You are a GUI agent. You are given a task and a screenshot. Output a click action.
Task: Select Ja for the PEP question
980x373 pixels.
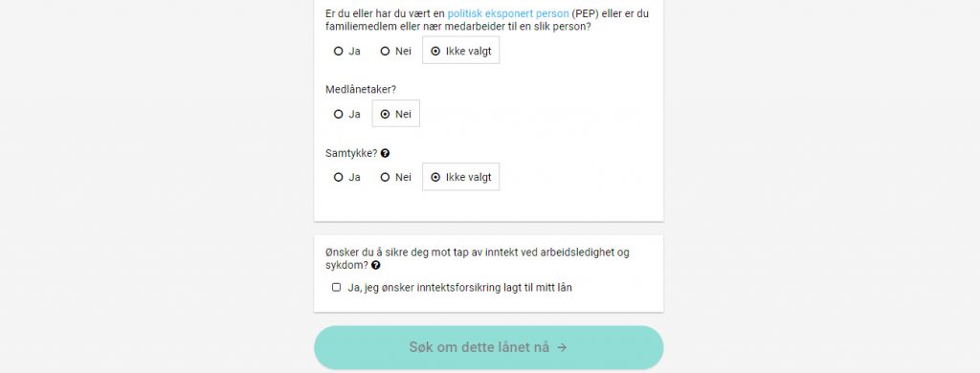(x=347, y=52)
